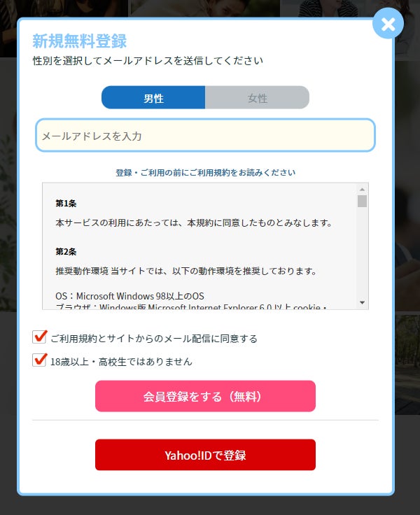Select the 女性 gender option
Viewport: 420px width, 515px height.
(x=258, y=97)
